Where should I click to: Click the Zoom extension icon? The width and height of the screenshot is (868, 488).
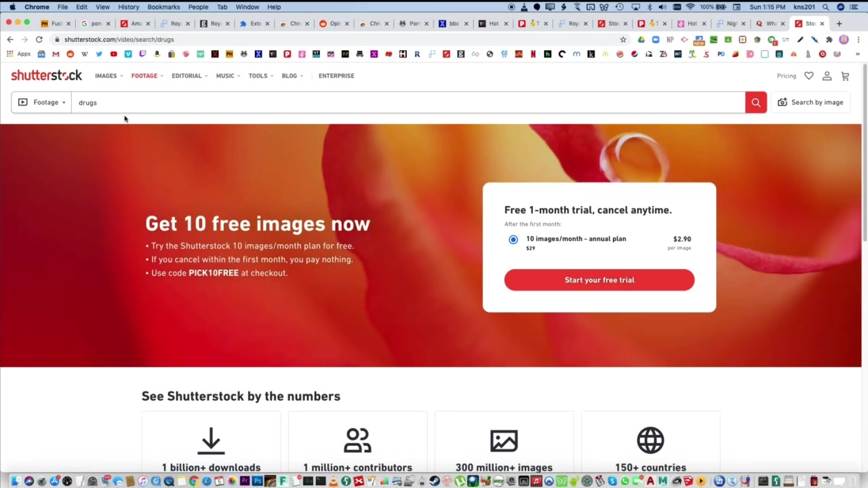pyautogui.click(x=655, y=39)
